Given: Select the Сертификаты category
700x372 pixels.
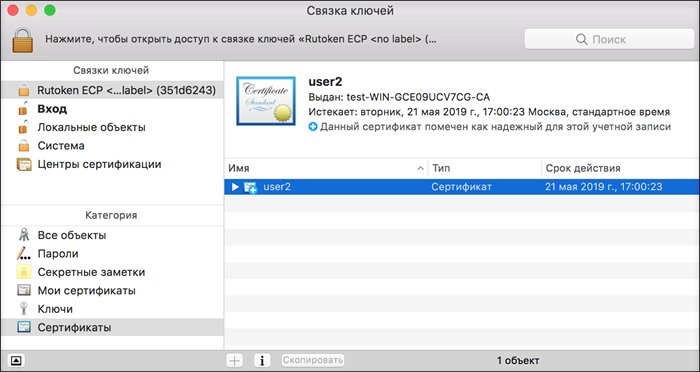Looking at the screenshot, I should [x=112, y=327].
